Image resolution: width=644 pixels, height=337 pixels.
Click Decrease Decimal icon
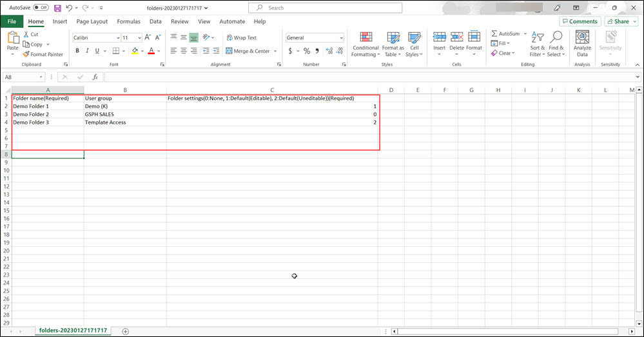tap(340, 51)
